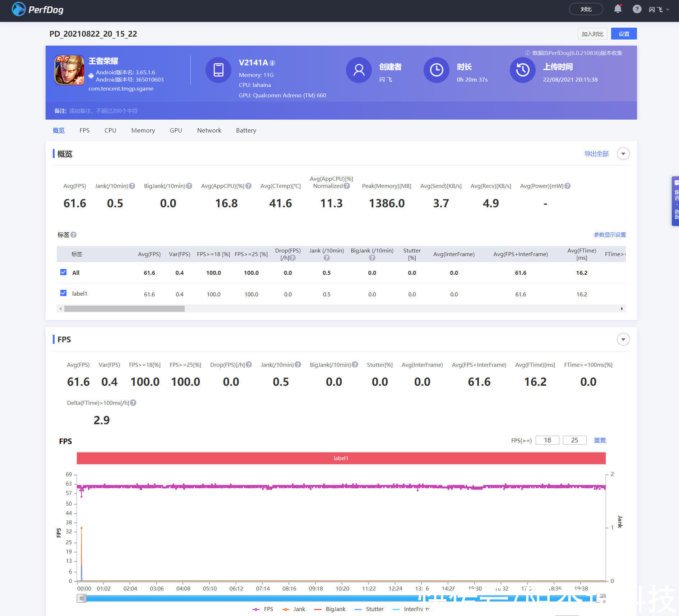
Task: Click the device phone icon
Action: coord(218,70)
